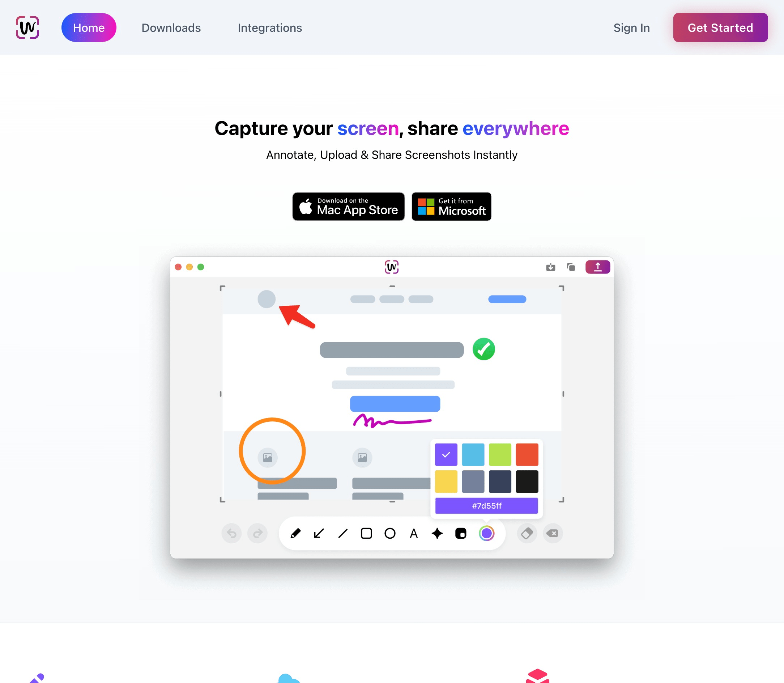Enable the green circle check annotation
Image resolution: width=784 pixels, height=683 pixels.
[x=484, y=349]
